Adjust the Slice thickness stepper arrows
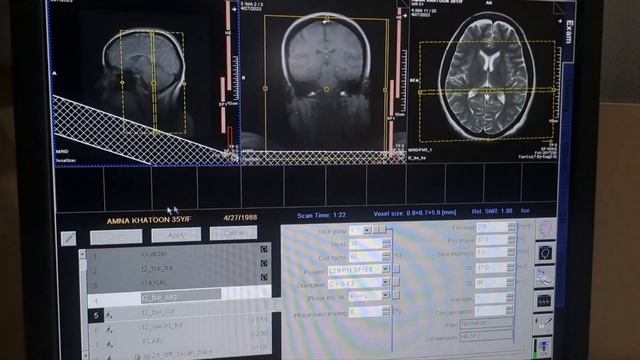This screenshot has height=360, width=640. pos(511,253)
